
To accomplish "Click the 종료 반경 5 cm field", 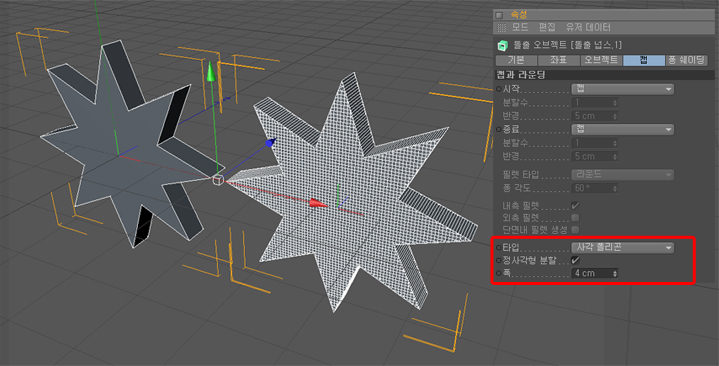I will click(595, 156).
